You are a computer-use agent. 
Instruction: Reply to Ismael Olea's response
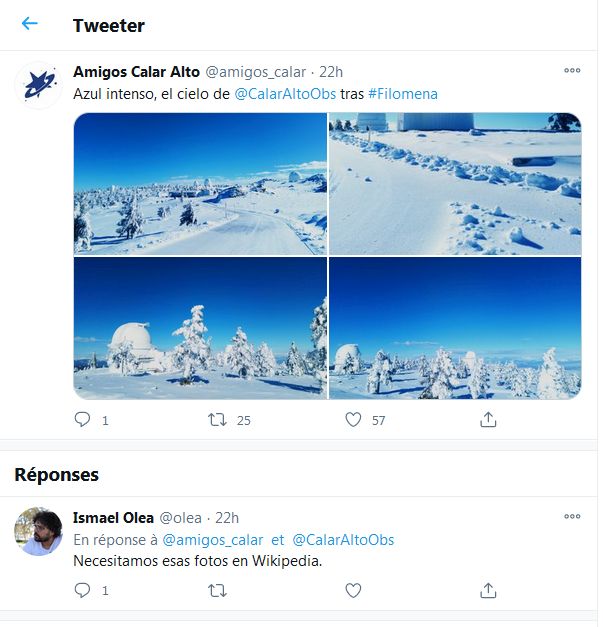pos(83,591)
